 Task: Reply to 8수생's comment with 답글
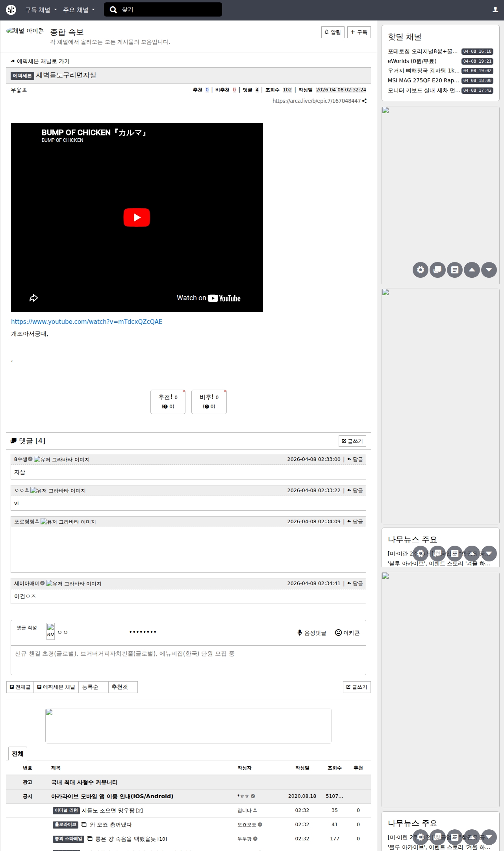[x=355, y=459]
